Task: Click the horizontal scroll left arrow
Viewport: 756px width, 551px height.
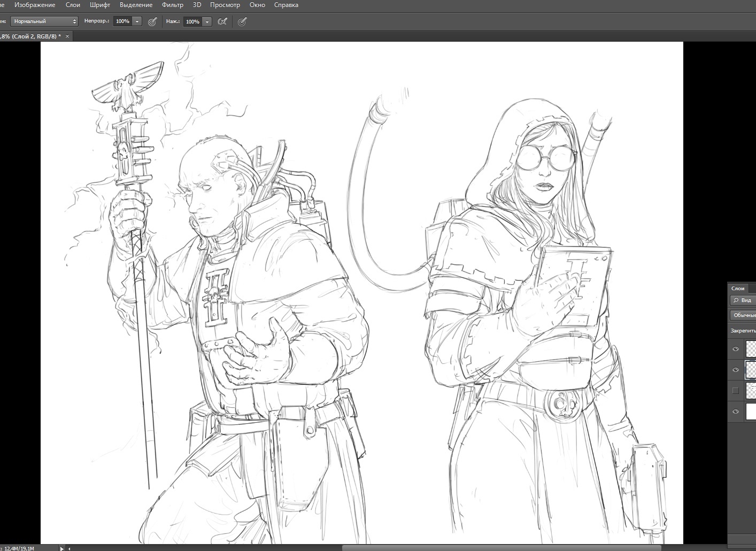Action: tap(70, 548)
